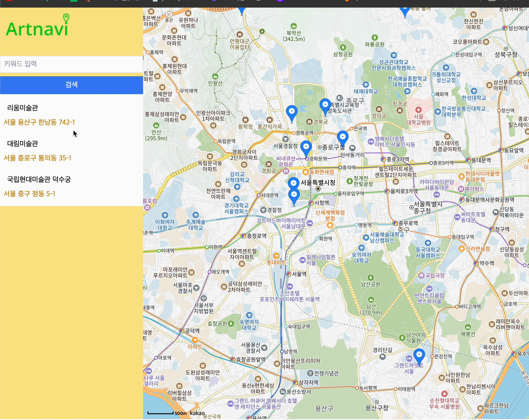Select 리움미술관 from the results list
The image size is (529, 420).
[23, 108]
